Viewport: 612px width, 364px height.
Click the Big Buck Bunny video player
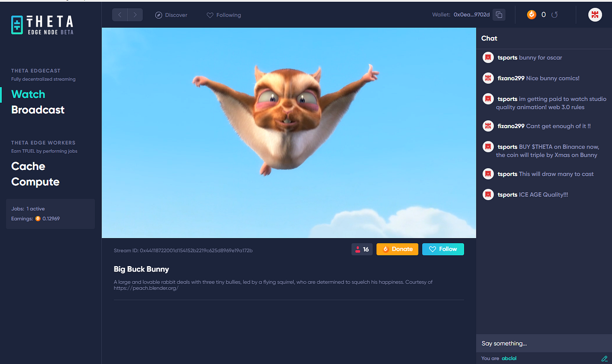tap(289, 133)
